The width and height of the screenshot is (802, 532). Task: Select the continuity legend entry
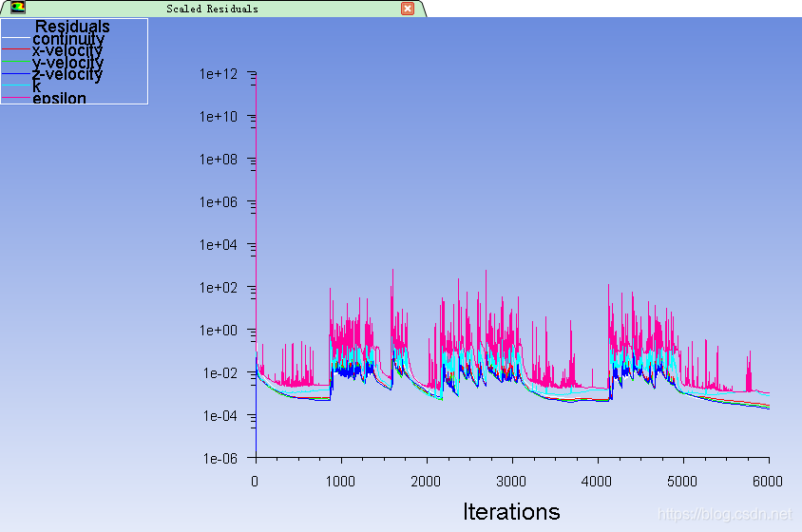point(68,40)
